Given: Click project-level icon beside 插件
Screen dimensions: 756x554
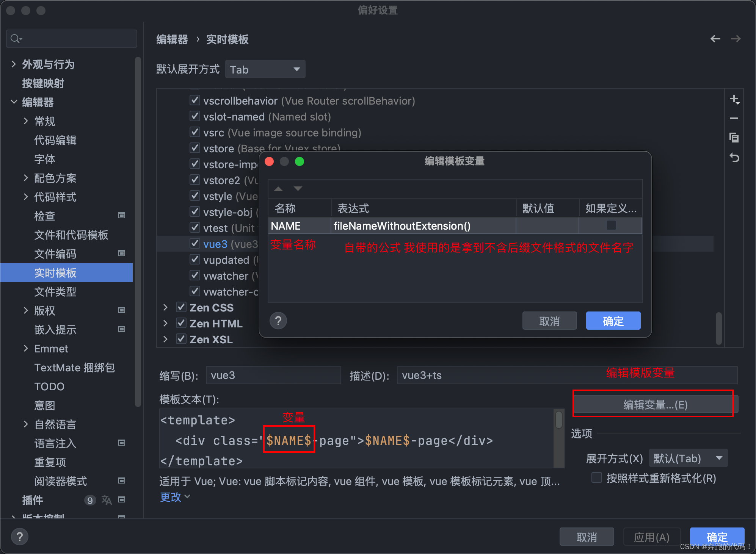Looking at the screenshot, I should 122,499.
